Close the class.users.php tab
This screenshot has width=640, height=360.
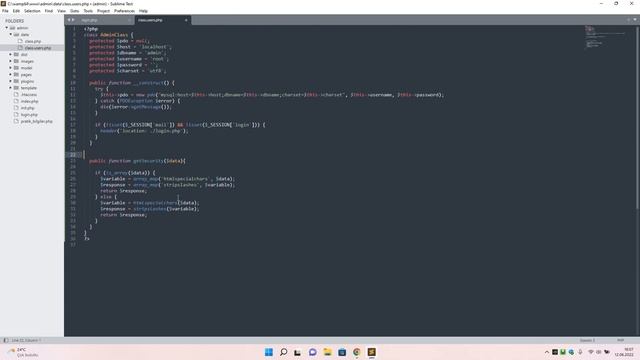pyautogui.click(x=186, y=20)
